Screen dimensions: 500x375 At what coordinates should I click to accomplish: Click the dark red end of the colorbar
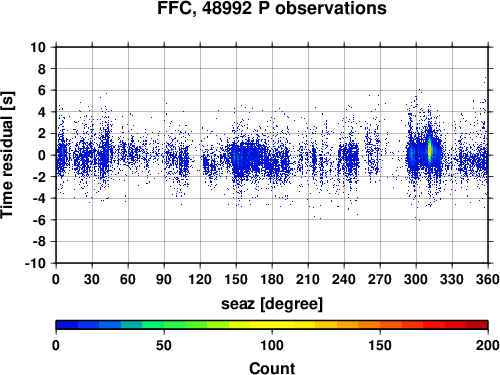[x=477, y=325]
